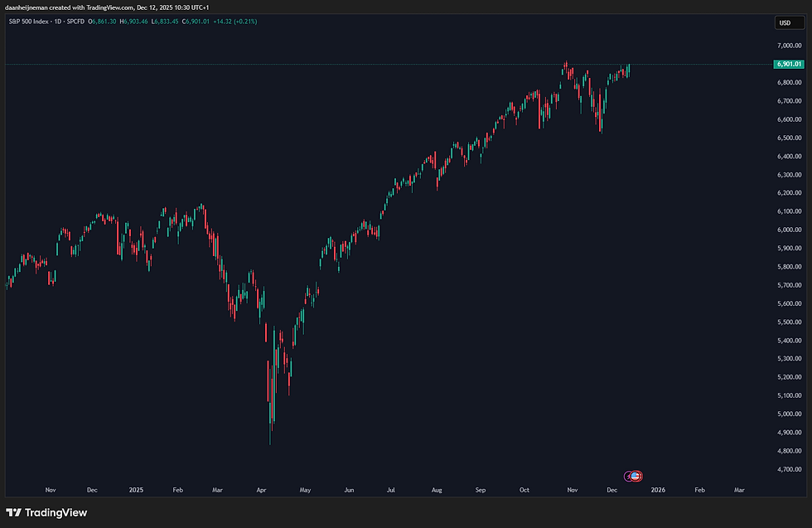
Task: Click the Apr label on time axis
Action: tap(262, 490)
